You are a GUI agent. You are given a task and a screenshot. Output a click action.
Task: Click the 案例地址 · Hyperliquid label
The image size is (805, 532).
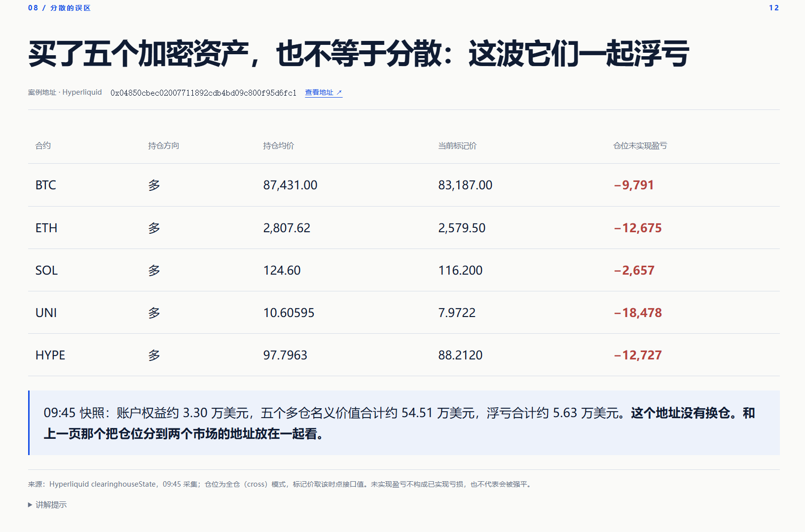click(65, 92)
